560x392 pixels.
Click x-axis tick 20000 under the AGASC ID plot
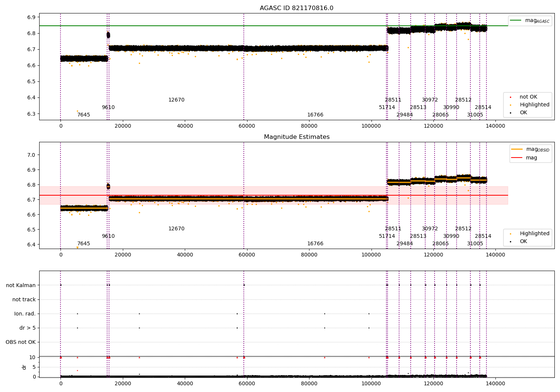(x=123, y=126)
